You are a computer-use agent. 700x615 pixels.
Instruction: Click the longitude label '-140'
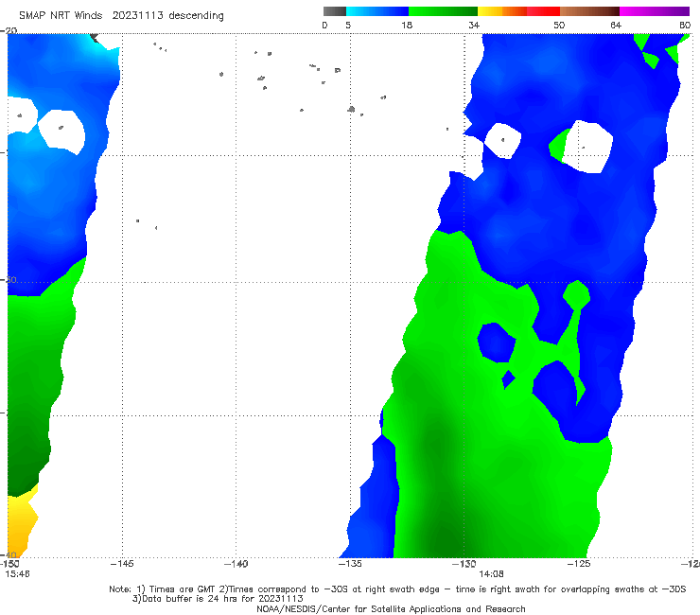pyautogui.click(x=236, y=564)
